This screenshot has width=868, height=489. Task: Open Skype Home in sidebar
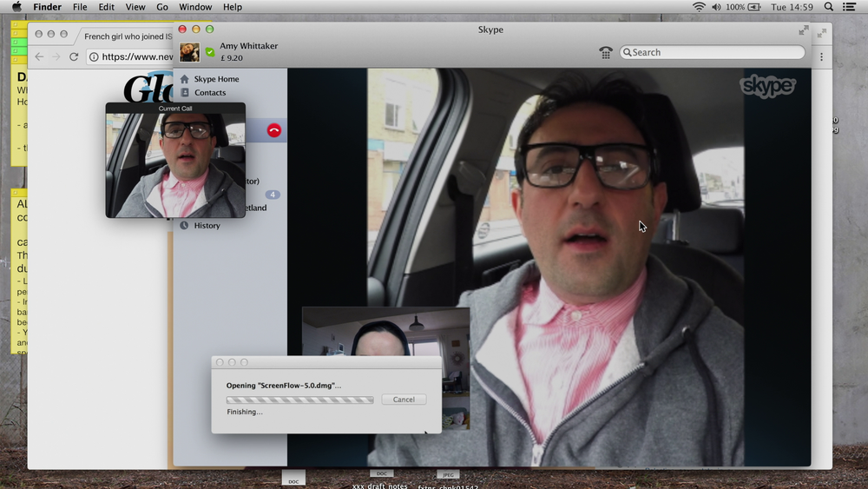[216, 79]
